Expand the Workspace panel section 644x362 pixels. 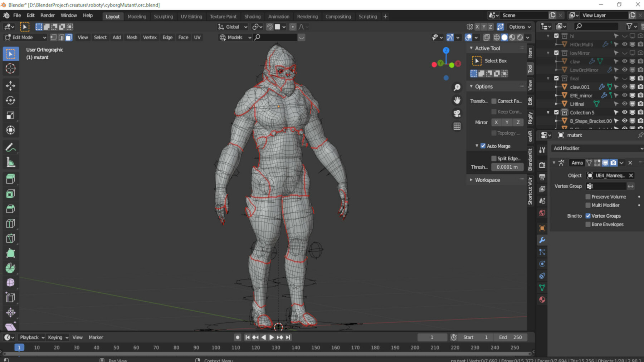pos(487,180)
